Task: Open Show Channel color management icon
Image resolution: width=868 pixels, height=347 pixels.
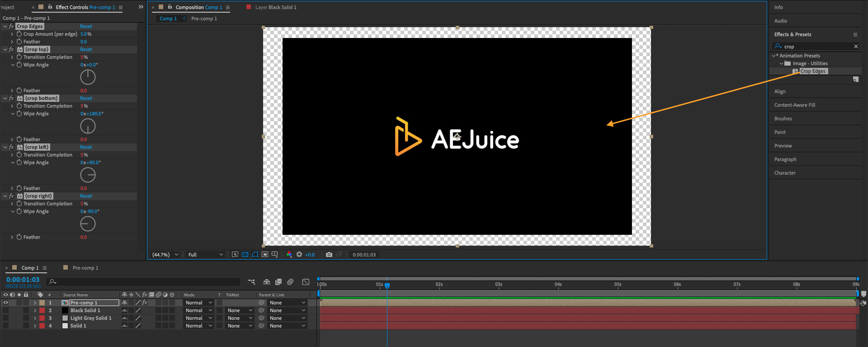Action: (289, 255)
